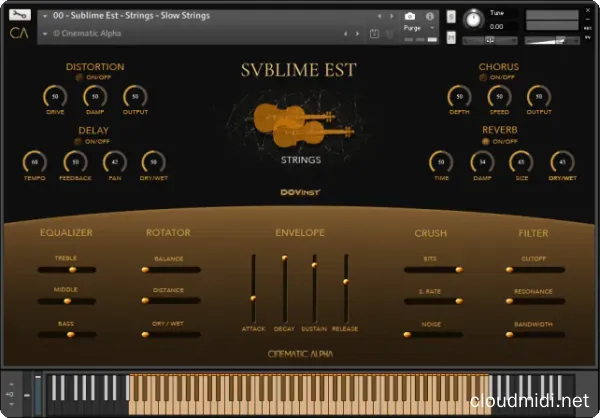The width and height of the screenshot is (600, 418).
Task: Click the Chorus Speed knob
Action: point(499,96)
